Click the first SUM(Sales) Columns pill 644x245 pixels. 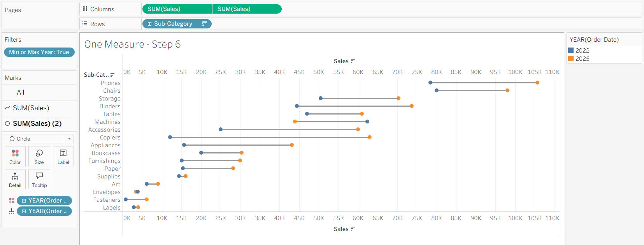(177, 9)
